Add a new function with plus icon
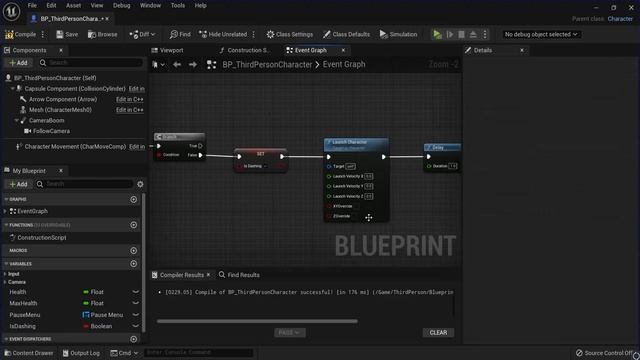 click(133, 225)
